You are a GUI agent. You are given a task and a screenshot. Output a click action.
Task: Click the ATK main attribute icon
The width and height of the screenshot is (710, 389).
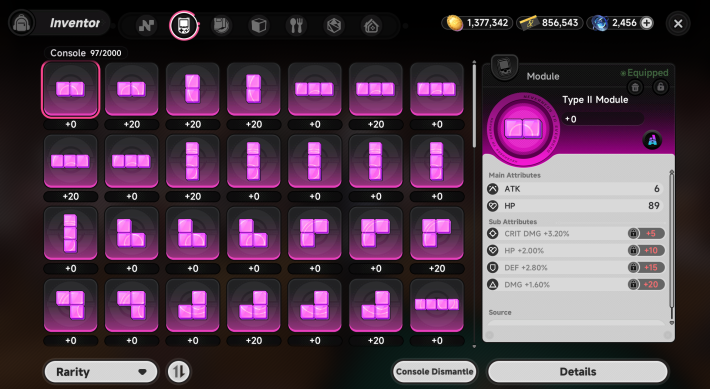click(x=492, y=189)
